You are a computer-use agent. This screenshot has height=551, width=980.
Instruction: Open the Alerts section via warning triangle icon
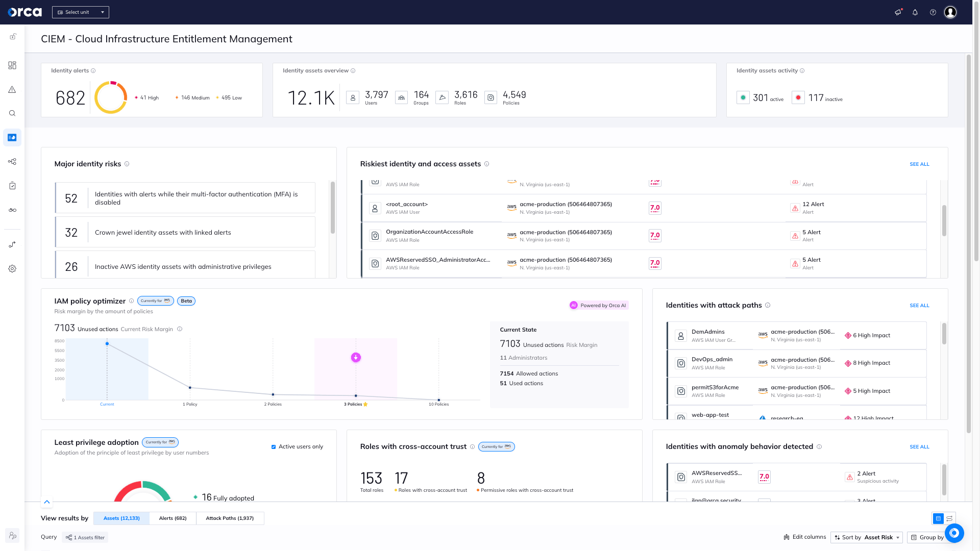point(12,89)
